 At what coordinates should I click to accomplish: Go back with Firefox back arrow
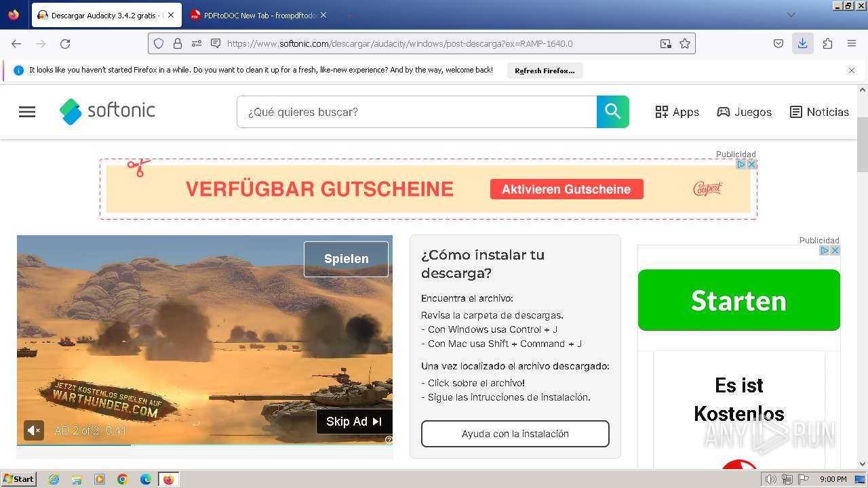click(x=16, y=43)
